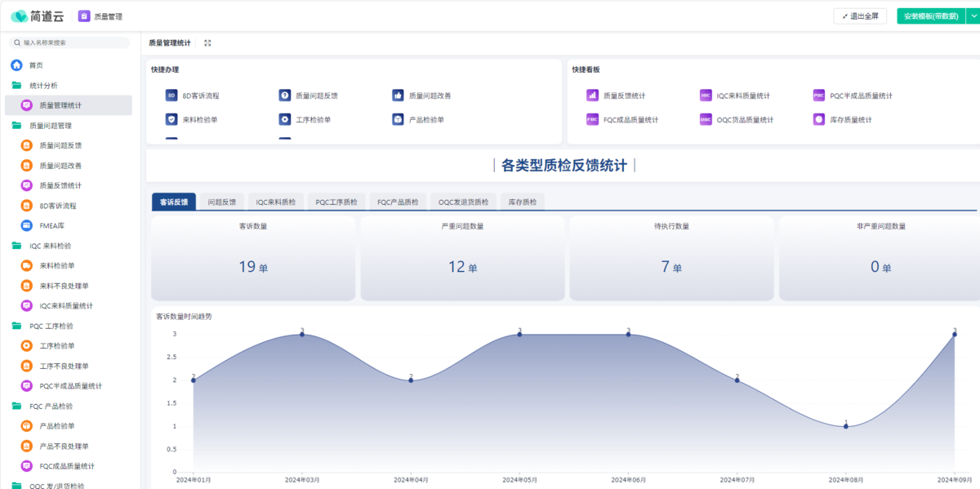980x489 pixels.
Task: Click the purple 质量管理 app icon
Action: [x=84, y=16]
